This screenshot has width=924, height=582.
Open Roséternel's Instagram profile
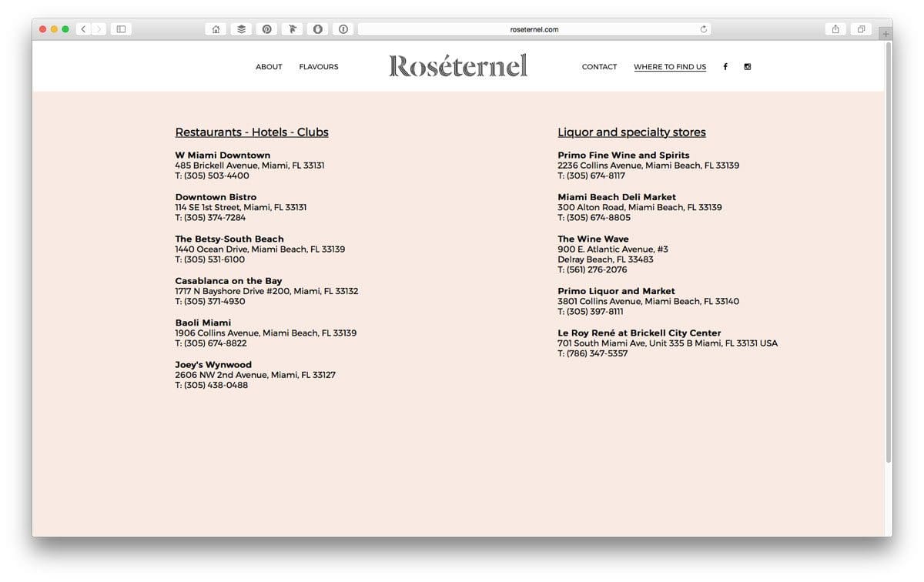click(747, 66)
